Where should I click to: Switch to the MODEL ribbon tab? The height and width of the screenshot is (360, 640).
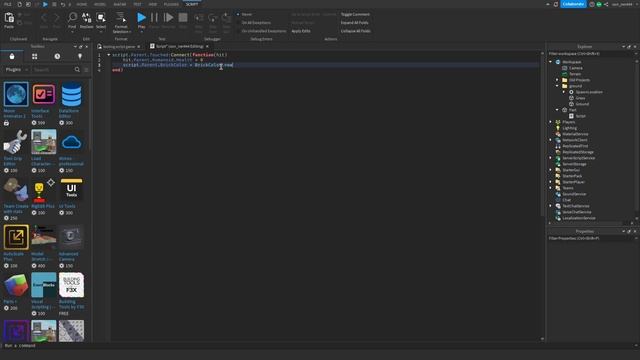[x=100, y=4]
